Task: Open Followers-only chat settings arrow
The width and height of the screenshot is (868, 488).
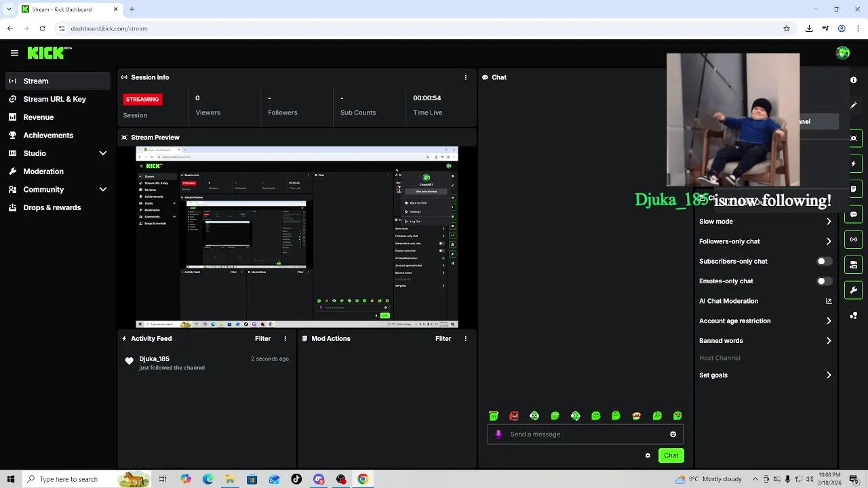Action: click(x=829, y=241)
